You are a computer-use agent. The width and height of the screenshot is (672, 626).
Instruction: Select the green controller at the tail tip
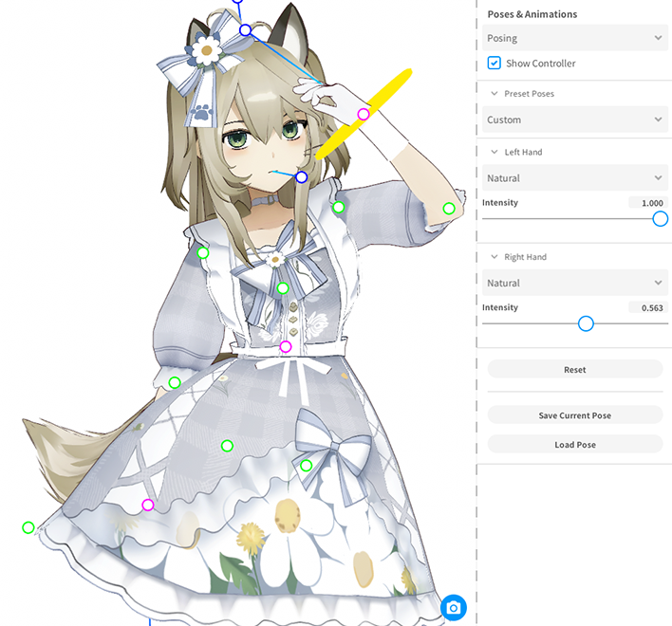pyautogui.click(x=28, y=527)
